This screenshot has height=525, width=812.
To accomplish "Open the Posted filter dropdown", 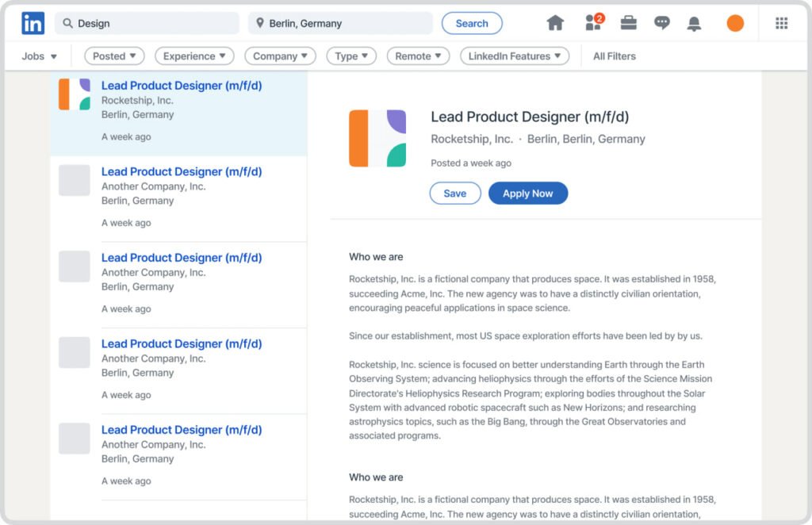I will click(x=114, y=56).
